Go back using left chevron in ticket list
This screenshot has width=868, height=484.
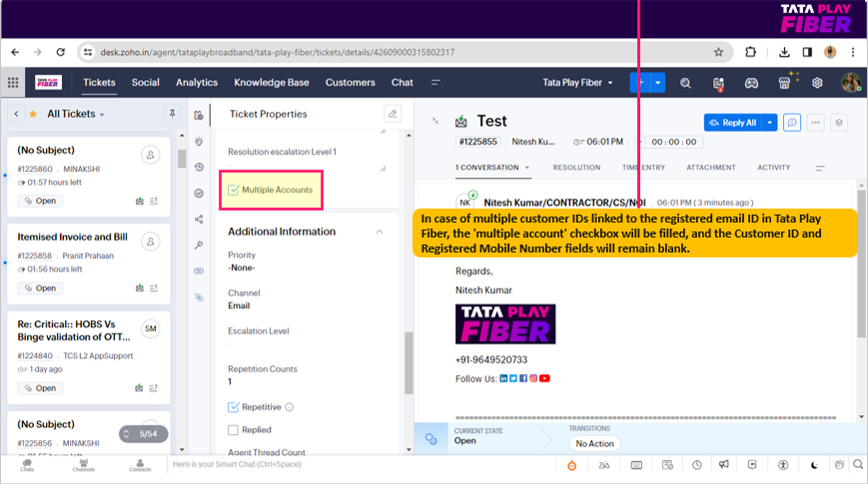coord(16,114)
